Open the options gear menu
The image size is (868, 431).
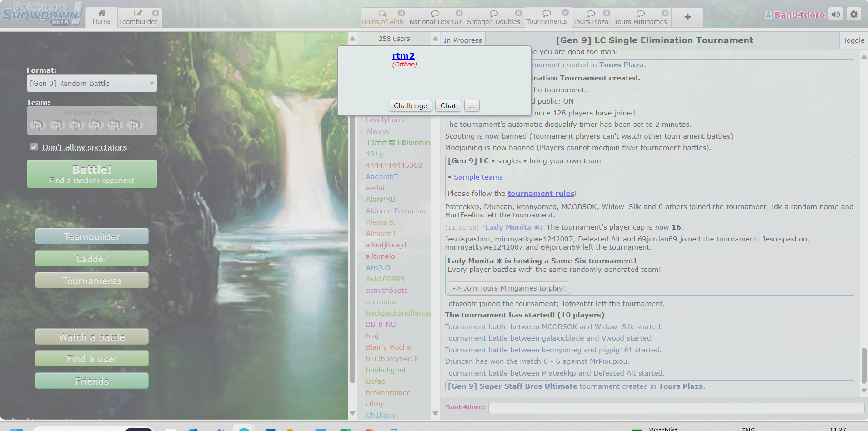click(x=854, y=15)
